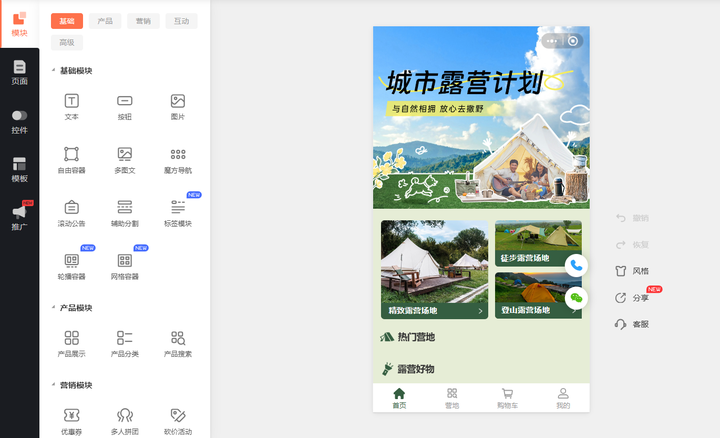Open the 推广 megaphone panel
720x438 pixels.
[x=19, y=217]
